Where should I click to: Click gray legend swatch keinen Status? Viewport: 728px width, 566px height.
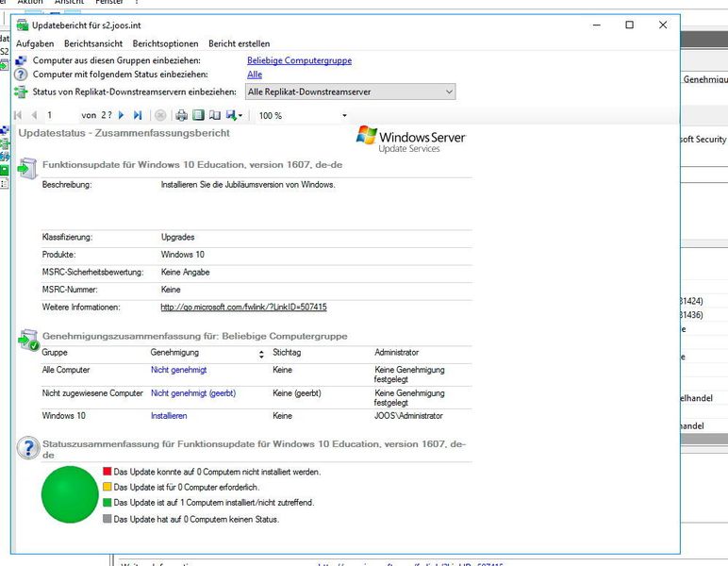(108, 518)
